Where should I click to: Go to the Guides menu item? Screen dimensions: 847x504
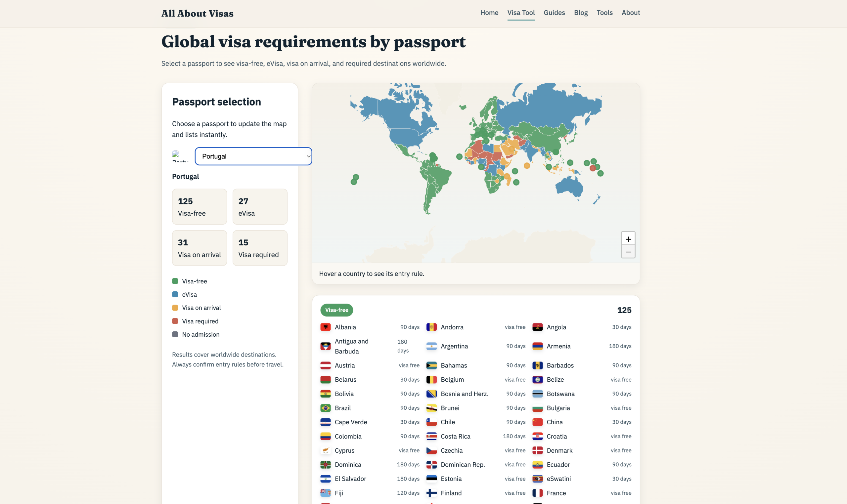[x=554, y=13]
